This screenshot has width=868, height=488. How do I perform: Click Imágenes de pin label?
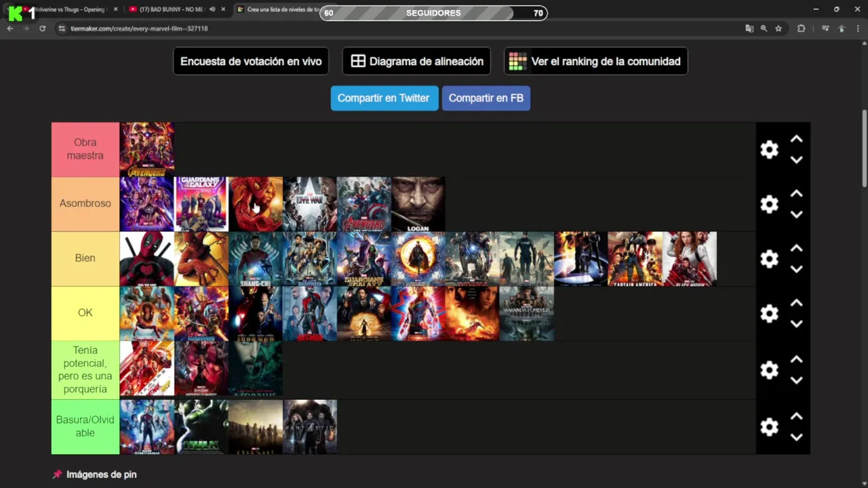[x=101, y=474]
